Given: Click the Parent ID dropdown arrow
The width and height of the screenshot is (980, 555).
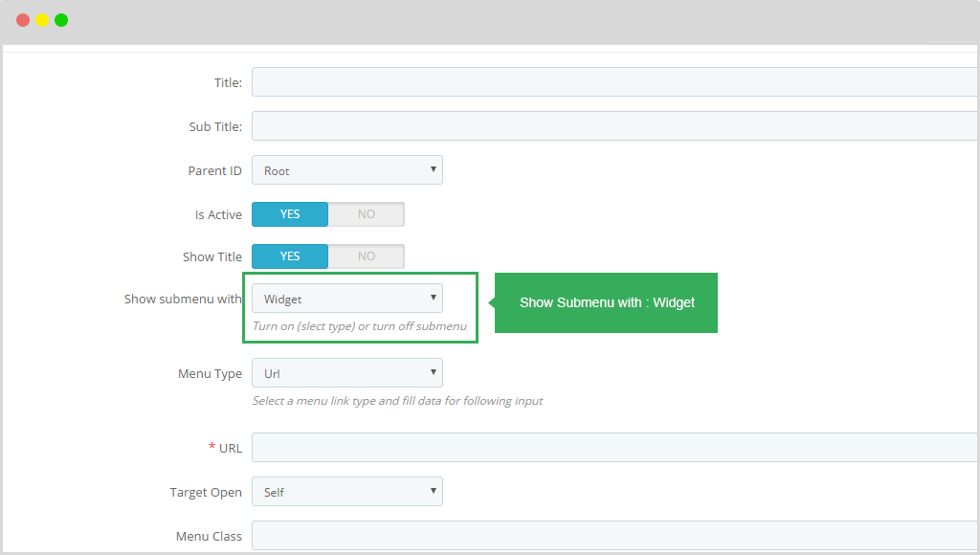Looking at the screenshot, I should click(434, 169).
